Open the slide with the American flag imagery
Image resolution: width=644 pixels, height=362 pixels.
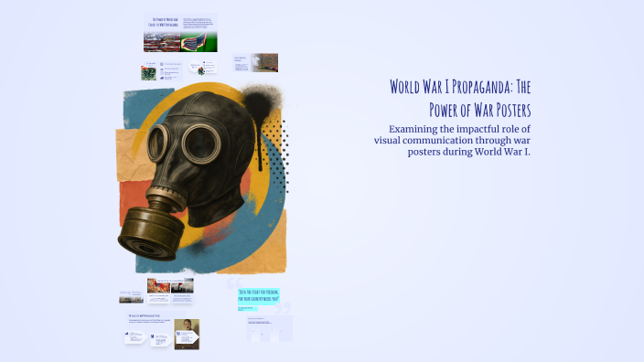pyautogui.click(x=180, y=32)
